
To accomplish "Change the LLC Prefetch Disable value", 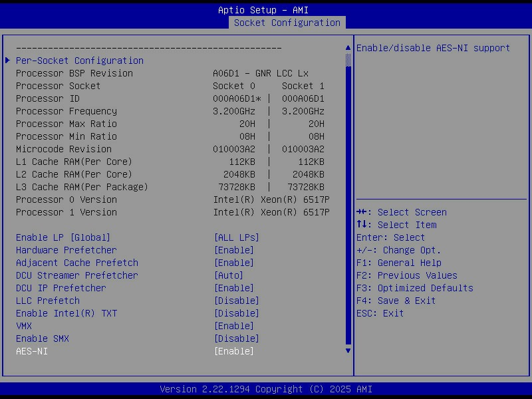I will [x=236, y=301].
